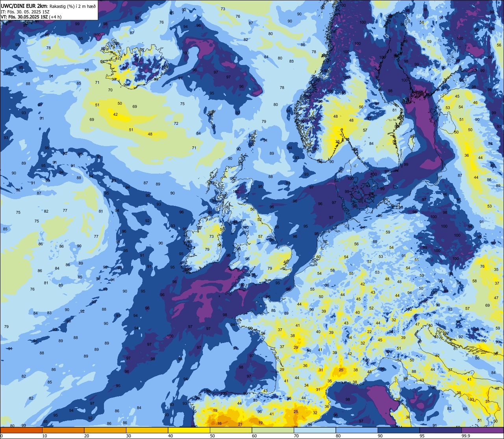Select the 40–50% bright yellow legend swatch

(x=189, y=430)
